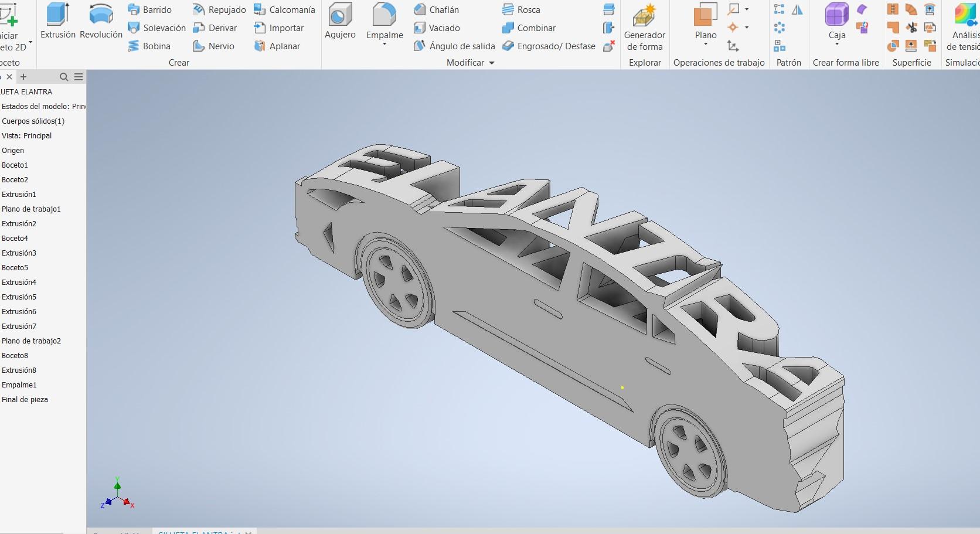Open the browser hamburger menu
The image size is (980, 534).
tap(79, 77)
